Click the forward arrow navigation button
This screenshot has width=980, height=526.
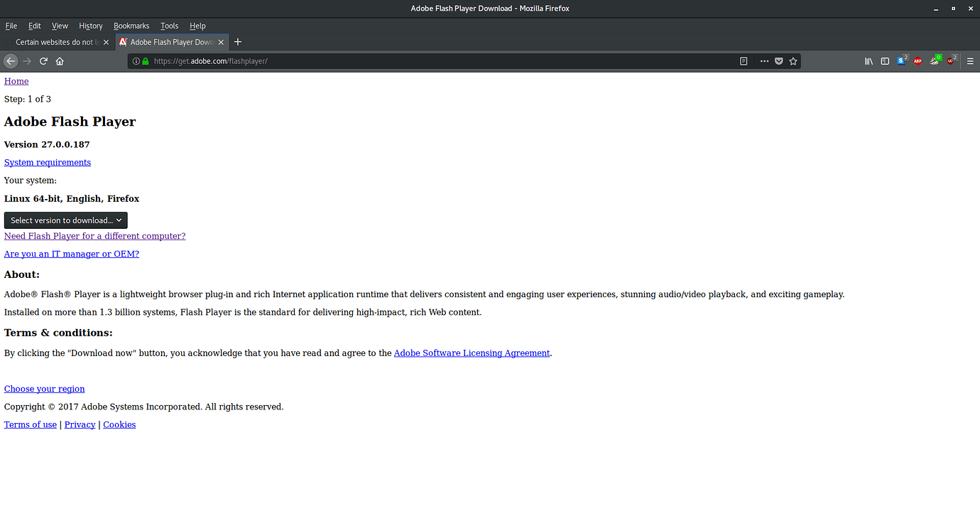click(x=28, y=61)
